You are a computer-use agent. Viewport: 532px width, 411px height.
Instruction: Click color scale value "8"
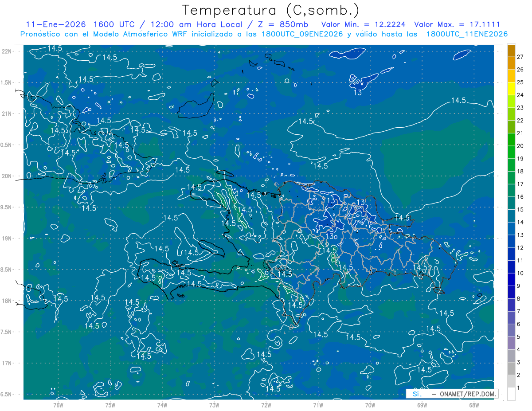click(x=519, y=298)
